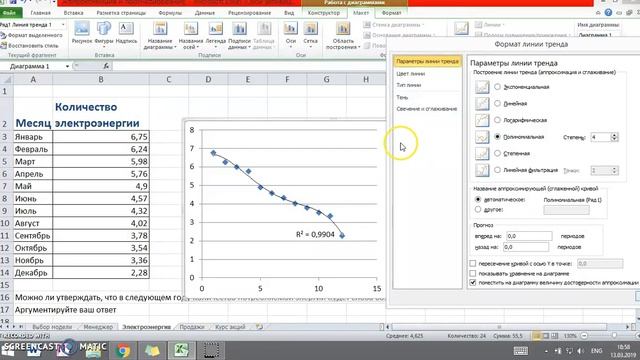Open the Выбор модели worksheet tab
This screenshot has width=640, height=360.
[52, 327]
